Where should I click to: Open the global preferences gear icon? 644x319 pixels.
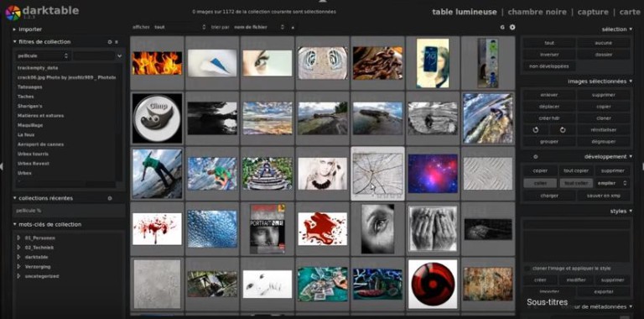click(x=512, y=27)
